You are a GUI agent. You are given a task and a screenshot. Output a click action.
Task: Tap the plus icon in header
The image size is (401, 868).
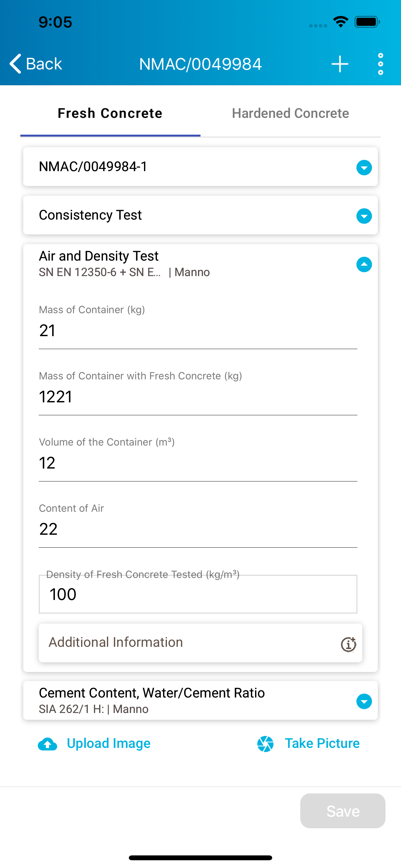[x=340, y=64]
